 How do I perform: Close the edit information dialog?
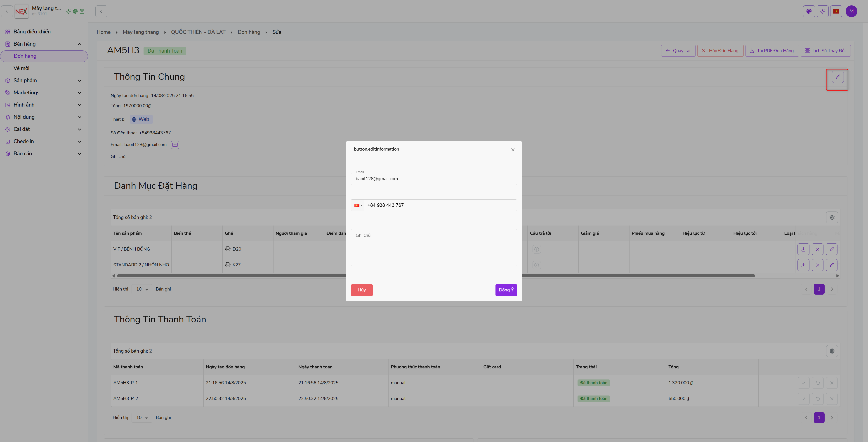pos(512,150)
